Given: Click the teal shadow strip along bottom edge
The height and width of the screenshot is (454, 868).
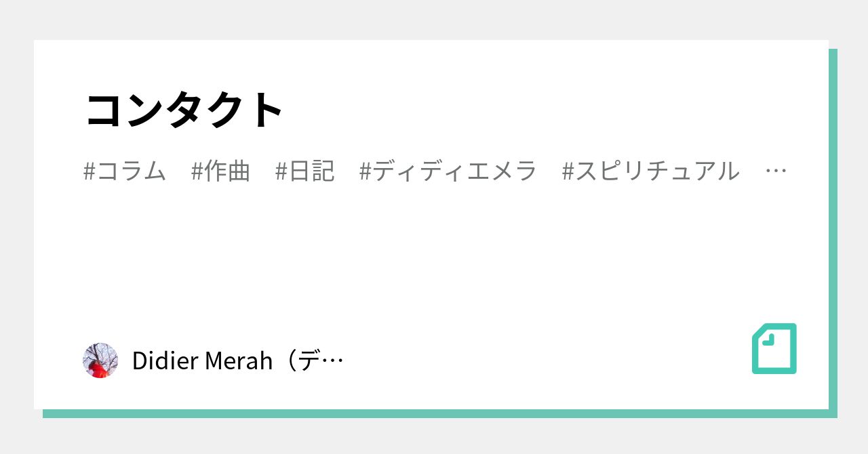Looking at the screenshot, I should tap(434, 413).
